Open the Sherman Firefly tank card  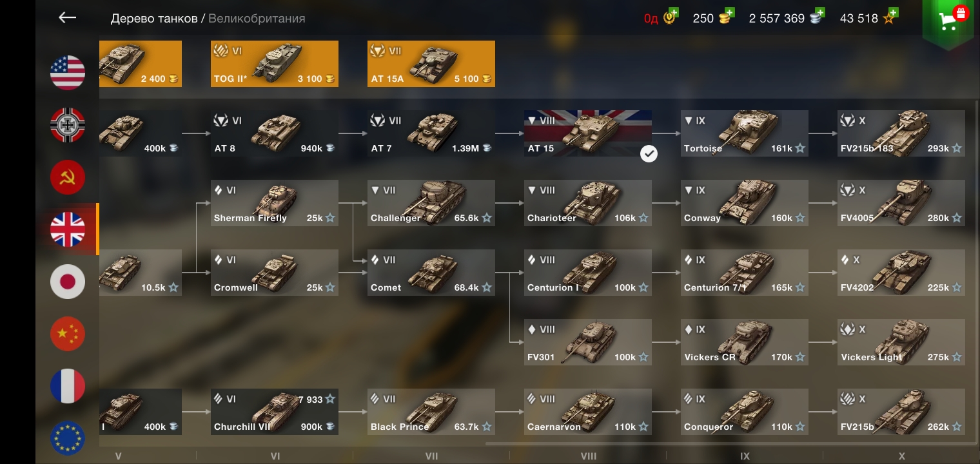[x=275, y=203]
